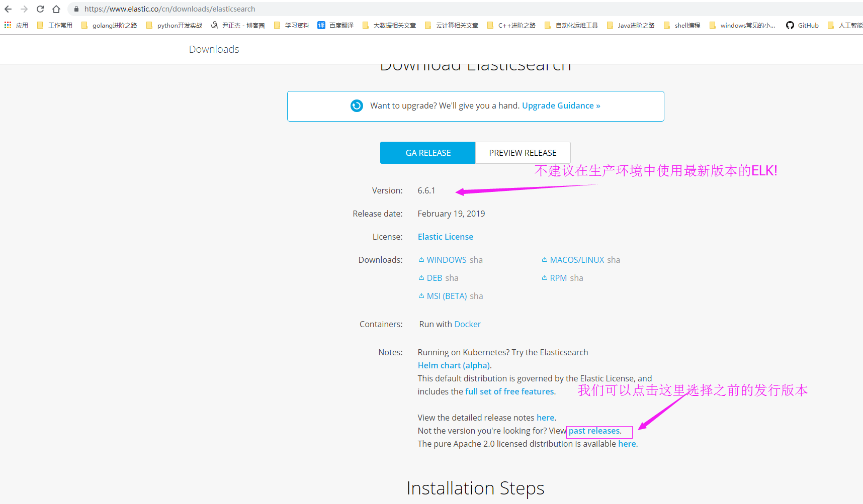Open the Helm chart (alpha) link
Image resolution: width=863 pixels, height=504 pixels.
(x=454, y=365)
